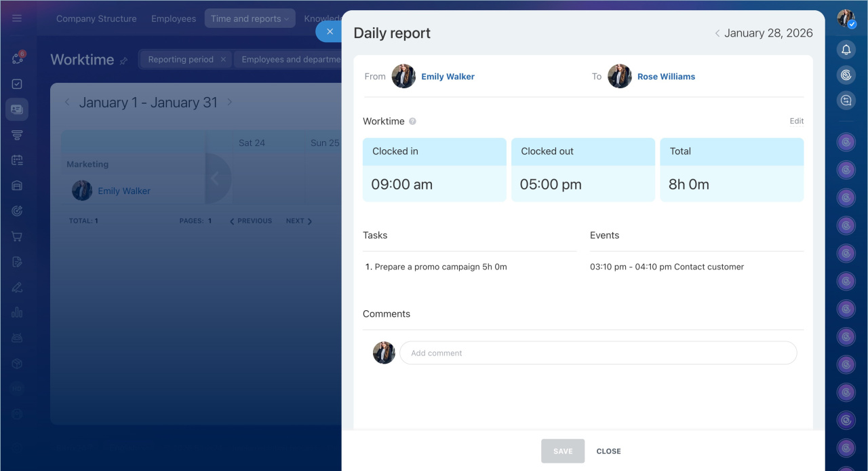
Task: Open the Company Structure tab
Action: pos(96,19)
